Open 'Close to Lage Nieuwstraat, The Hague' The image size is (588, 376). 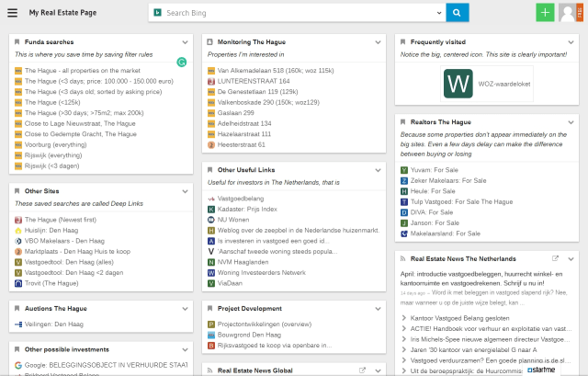pyautogui.click(x=80, y=123)
